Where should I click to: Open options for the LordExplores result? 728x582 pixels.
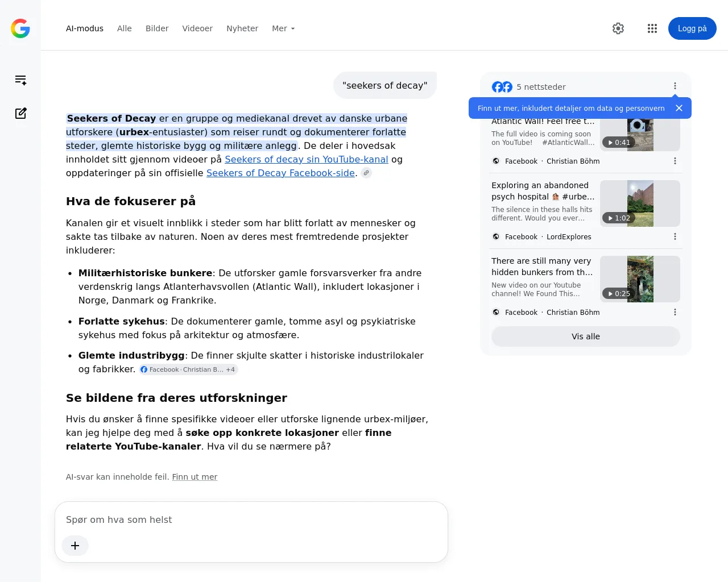[675, 236]
